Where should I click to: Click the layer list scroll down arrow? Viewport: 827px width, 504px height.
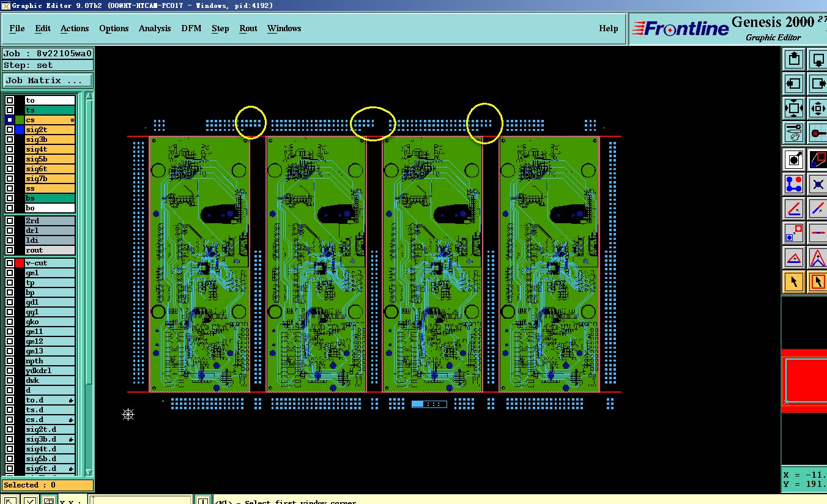tap(89, 472)
